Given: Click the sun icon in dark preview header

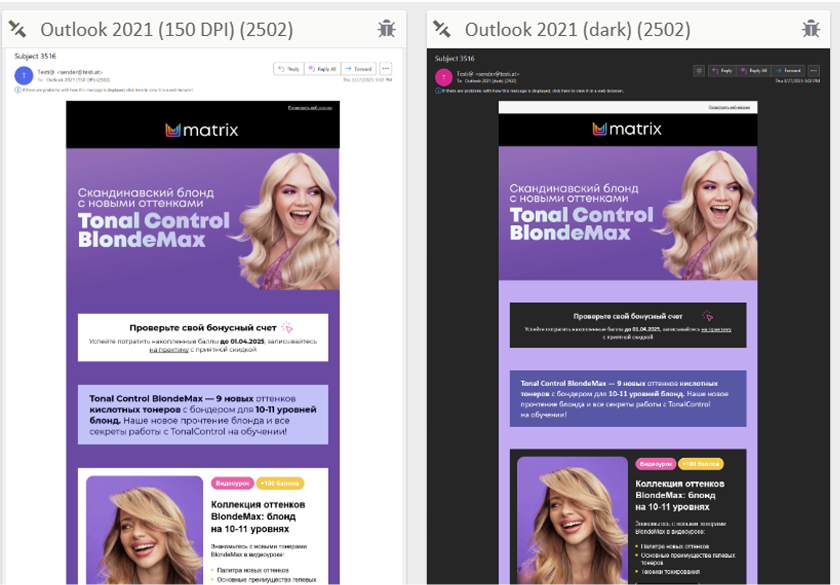Looking at the screenshot, I should (x=699, y=71).
